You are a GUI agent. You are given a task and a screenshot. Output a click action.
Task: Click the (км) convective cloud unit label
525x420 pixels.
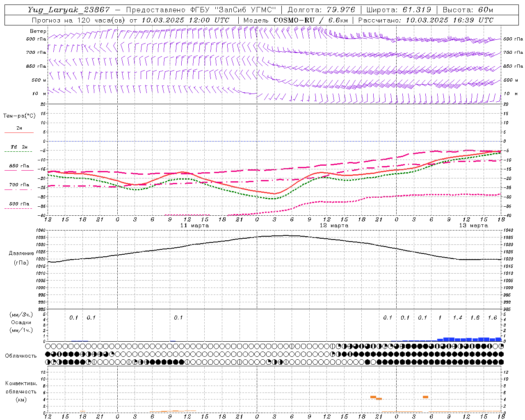point(21,399)
